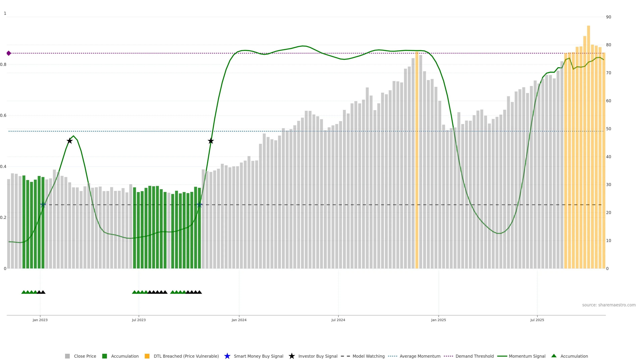Click the green Accumulation square legend swatch

(104, 356)
